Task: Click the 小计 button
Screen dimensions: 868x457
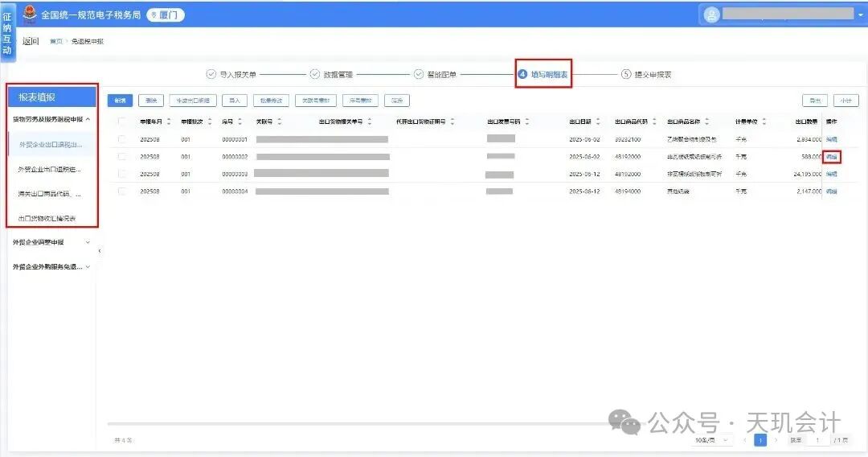Action: click(845, 101)
